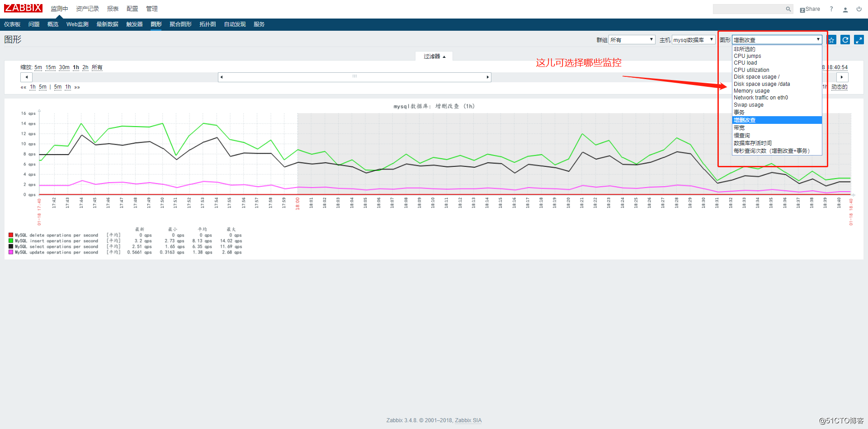Open the 群组 group dropdown

(x=632, y=40)
